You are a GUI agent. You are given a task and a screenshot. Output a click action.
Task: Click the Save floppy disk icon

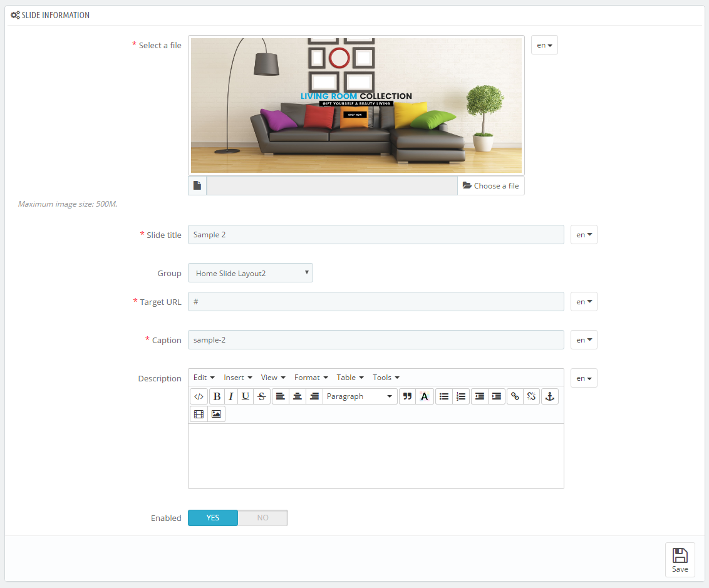coord(680,555)
